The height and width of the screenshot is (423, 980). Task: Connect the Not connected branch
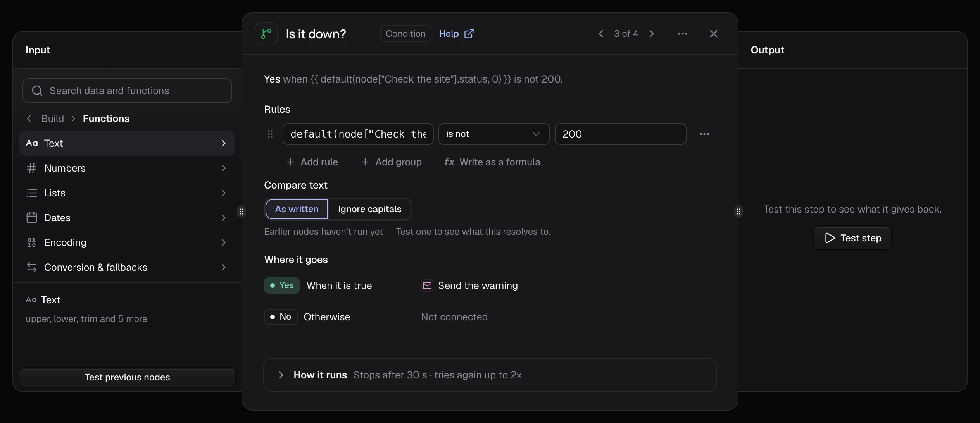(x=454, y=317)
